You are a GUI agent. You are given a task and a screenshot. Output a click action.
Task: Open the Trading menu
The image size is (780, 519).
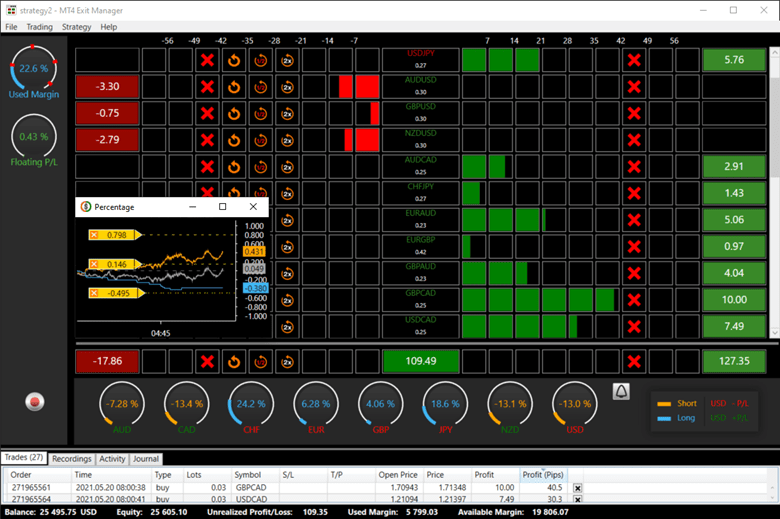click(39, 27)
